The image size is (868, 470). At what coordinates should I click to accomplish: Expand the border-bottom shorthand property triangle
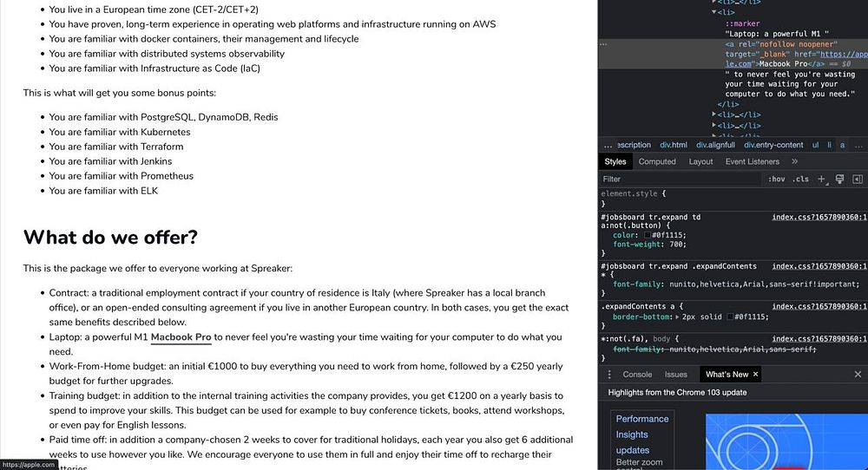click(x=677, y=317)
